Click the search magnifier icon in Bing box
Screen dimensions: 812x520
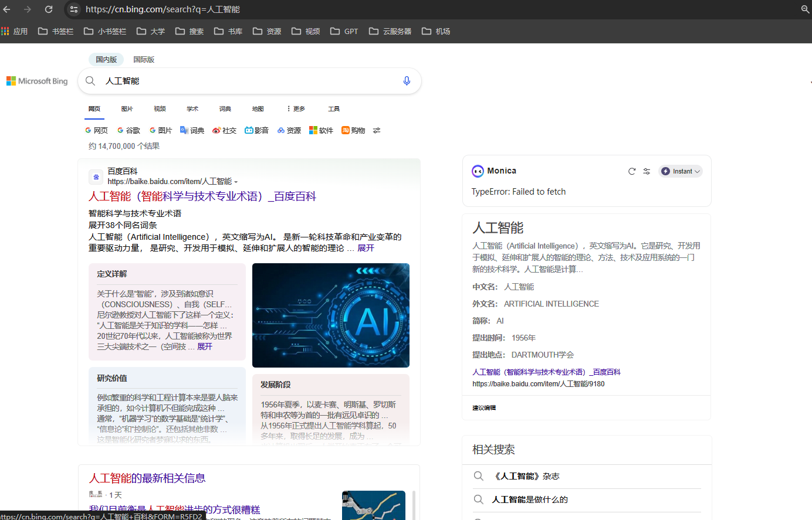(90, 81)
